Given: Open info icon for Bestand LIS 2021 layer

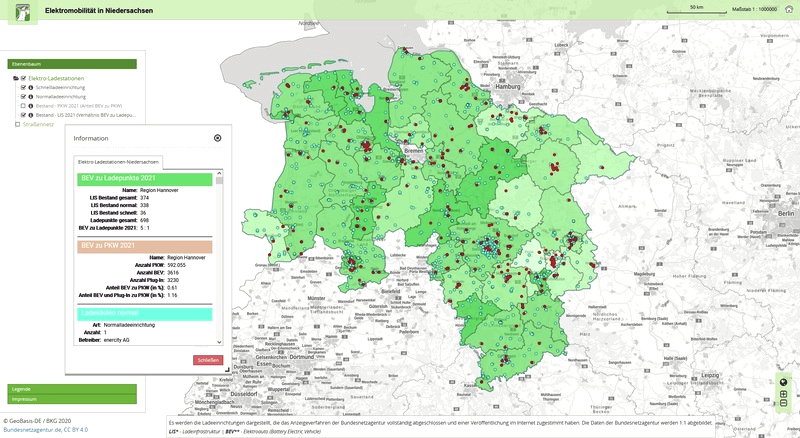Looking at the screenshot, I should (x=31, y=115).
